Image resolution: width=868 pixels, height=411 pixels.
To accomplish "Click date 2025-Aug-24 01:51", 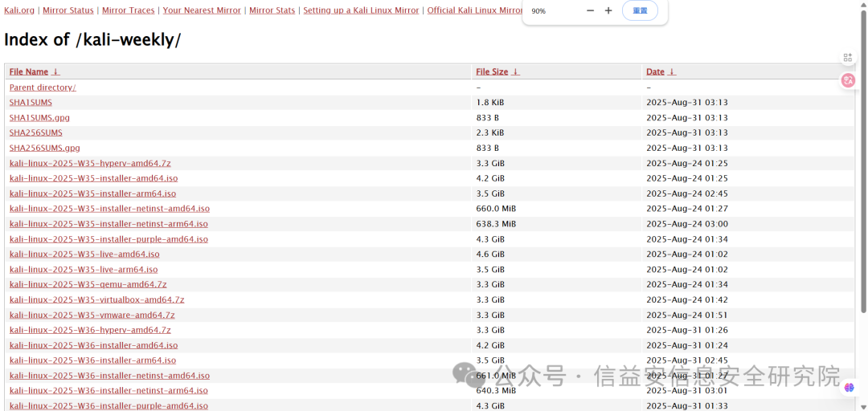I will click(x=687, y=315).
